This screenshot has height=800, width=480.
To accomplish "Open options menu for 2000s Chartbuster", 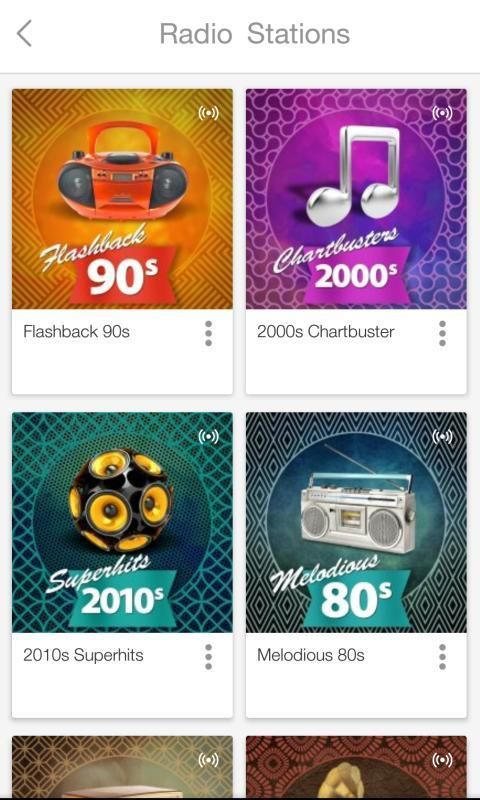I will point(442,334).
